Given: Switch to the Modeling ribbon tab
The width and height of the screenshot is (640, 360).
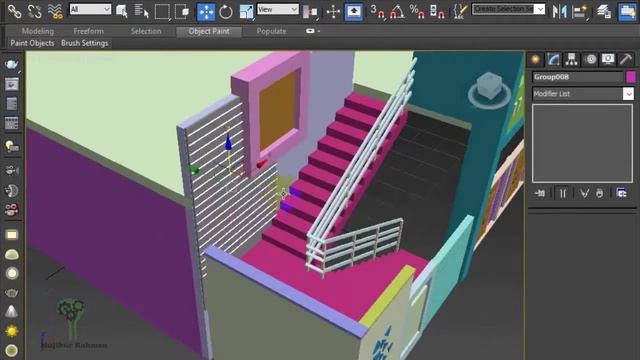Looking at the screenshot, I should click(x=38, y=31).
